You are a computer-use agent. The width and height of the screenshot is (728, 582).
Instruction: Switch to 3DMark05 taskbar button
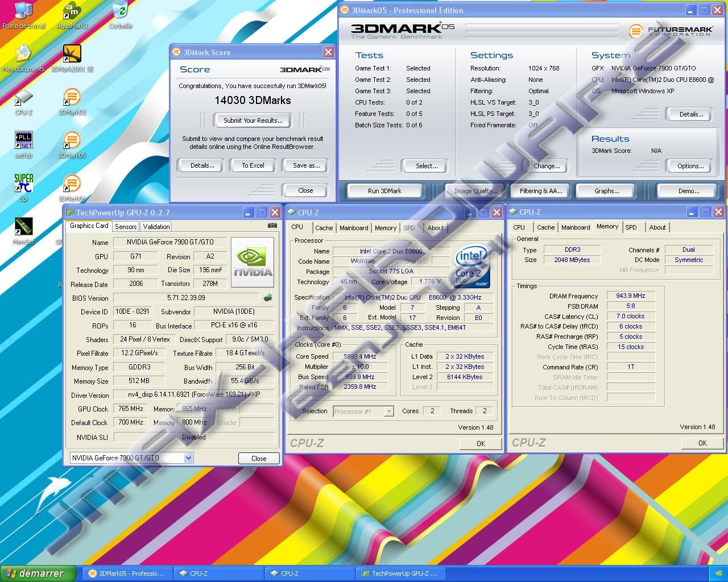[x=127, y=573]
